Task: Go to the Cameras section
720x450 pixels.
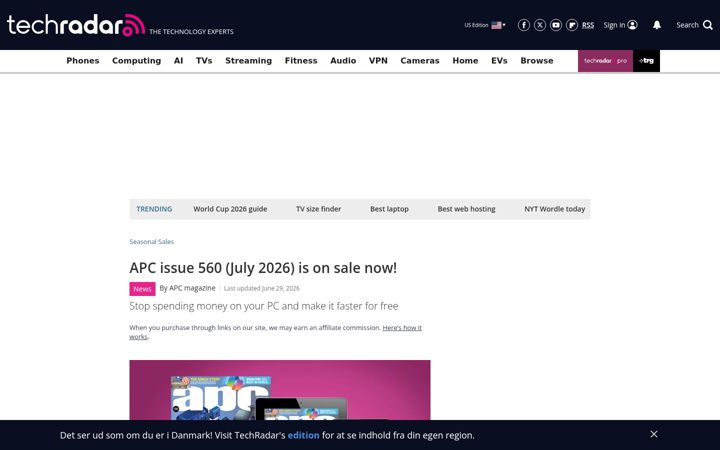Action: tap(420, 61)
